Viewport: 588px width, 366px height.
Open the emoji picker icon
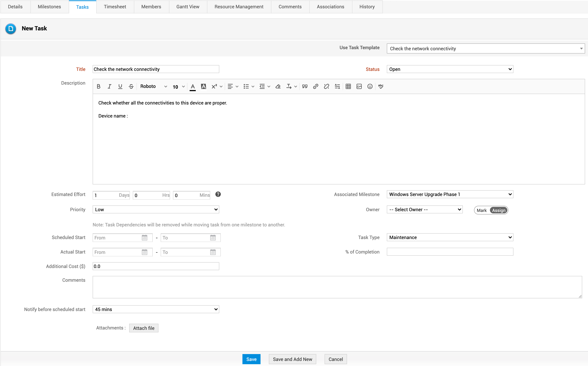click(370, 86)
